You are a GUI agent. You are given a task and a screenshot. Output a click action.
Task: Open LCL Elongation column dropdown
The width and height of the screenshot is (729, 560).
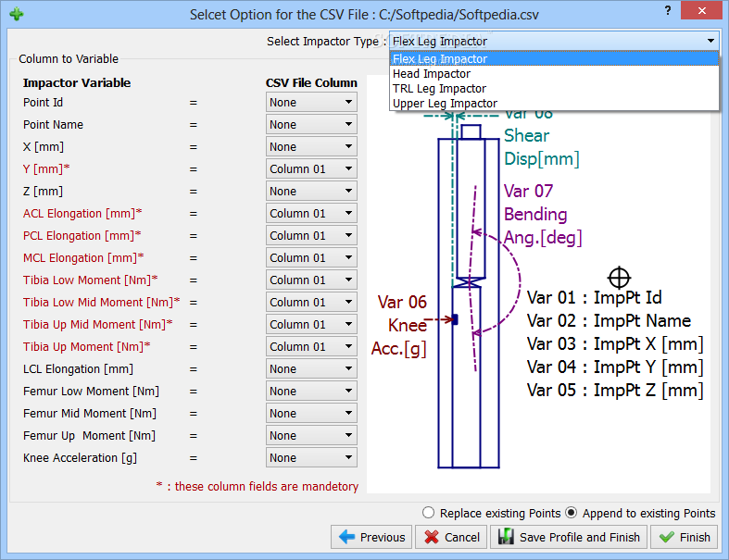pyautogui.click(x=311, y=368)
